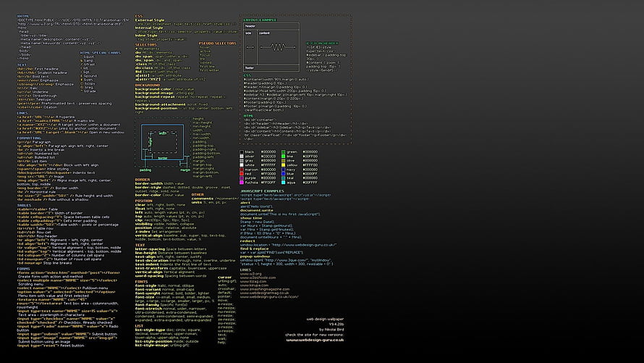Select the www.webdesignermag.co.uk link text
The image size is (644, 363).
click(x=265, y=293)
